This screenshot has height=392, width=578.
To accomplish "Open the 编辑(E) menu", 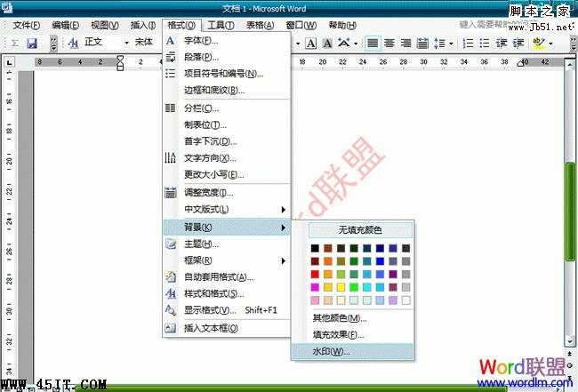I will point(66,25).
